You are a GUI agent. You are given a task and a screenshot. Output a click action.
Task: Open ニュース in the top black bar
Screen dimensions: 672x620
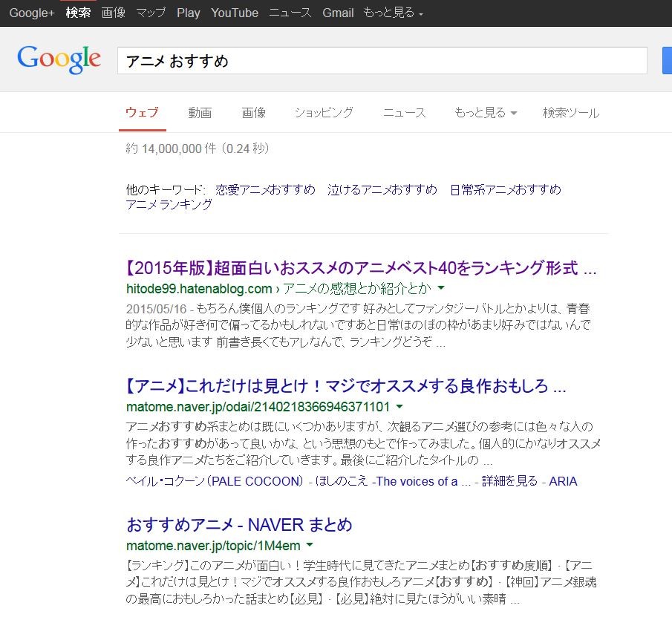tap(290, 13)
